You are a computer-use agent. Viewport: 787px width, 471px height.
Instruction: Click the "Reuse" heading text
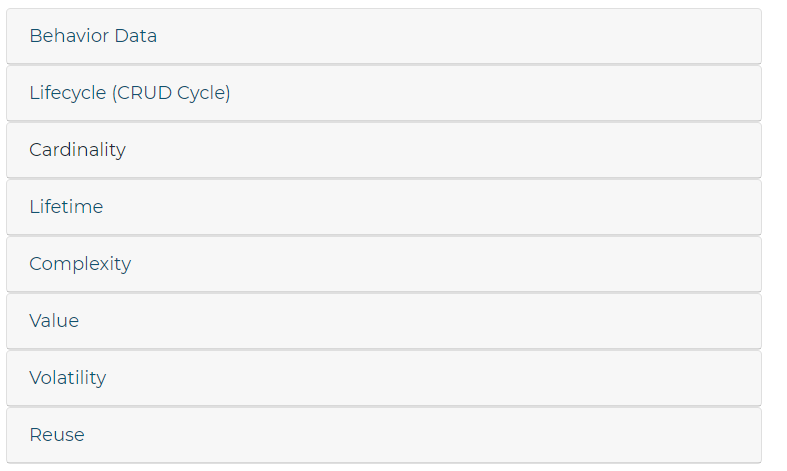[57, 435]
